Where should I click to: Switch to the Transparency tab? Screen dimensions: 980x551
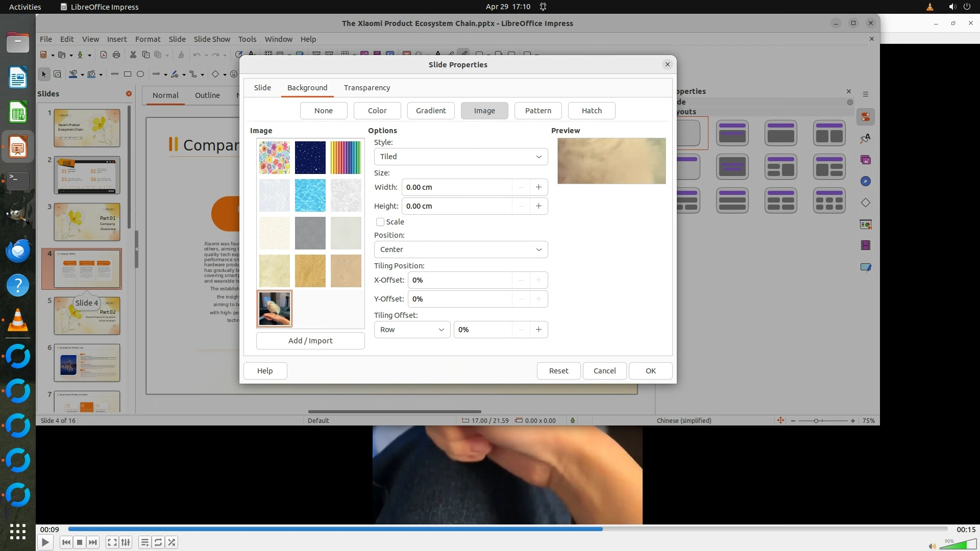click(366, 88)
